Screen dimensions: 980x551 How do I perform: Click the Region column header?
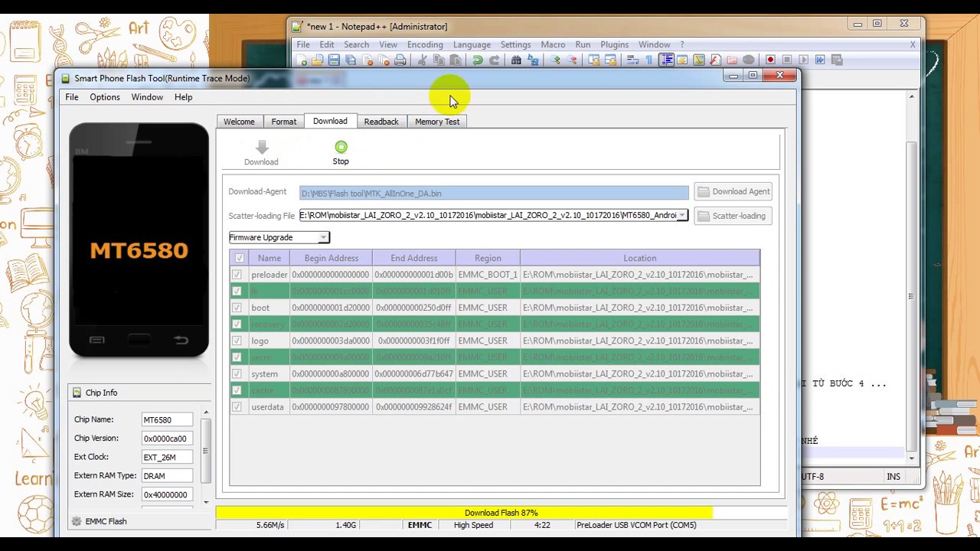click(x=488, y=259)
